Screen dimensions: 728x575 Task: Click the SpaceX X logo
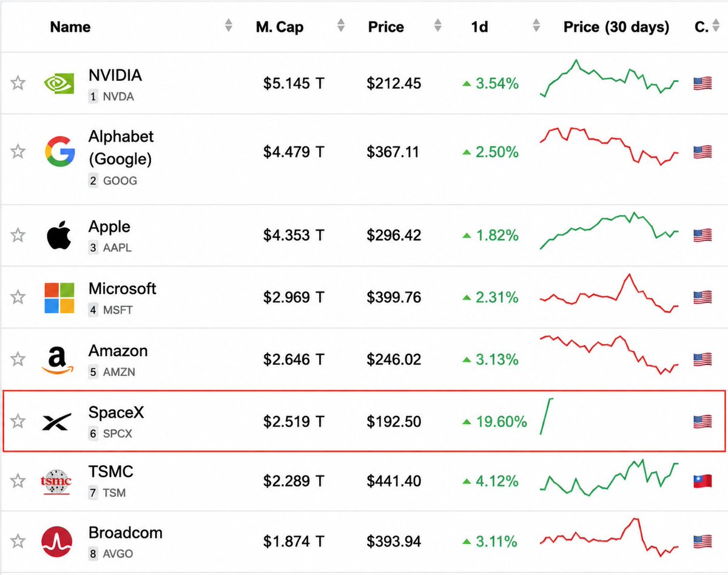(x=57, y=421)
